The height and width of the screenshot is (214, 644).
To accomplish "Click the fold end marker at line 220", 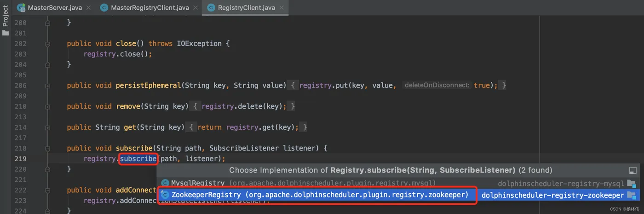I will tap(47, 169).
